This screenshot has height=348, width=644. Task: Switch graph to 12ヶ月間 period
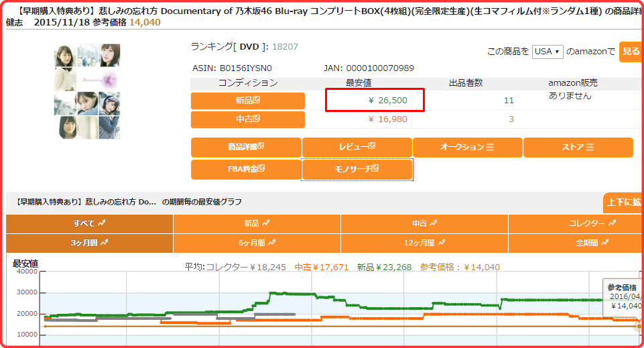point(424,243)
